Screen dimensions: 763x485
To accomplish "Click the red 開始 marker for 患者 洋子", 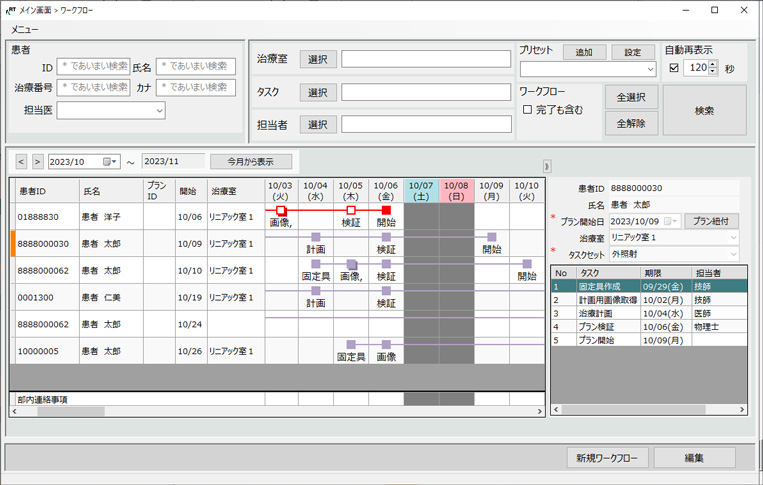I will (386, 210).
